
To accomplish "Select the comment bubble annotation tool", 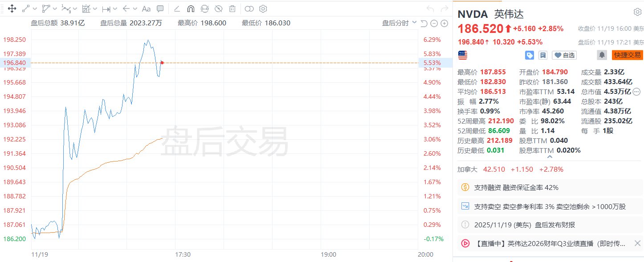I will coord(160,8).
